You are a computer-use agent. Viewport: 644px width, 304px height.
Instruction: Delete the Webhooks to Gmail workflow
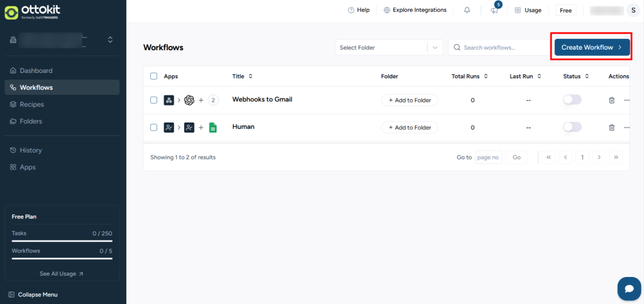[611, 100]
